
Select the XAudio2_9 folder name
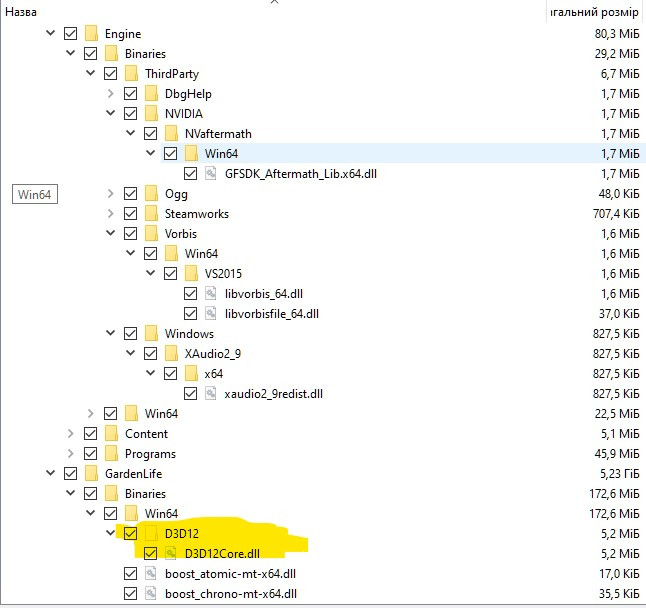point(213,353)
